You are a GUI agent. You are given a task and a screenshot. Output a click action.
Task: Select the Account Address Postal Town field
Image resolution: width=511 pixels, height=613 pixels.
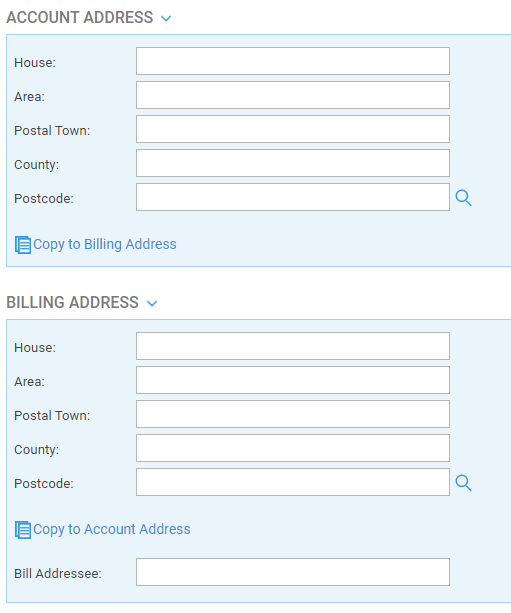coord(293,129)
